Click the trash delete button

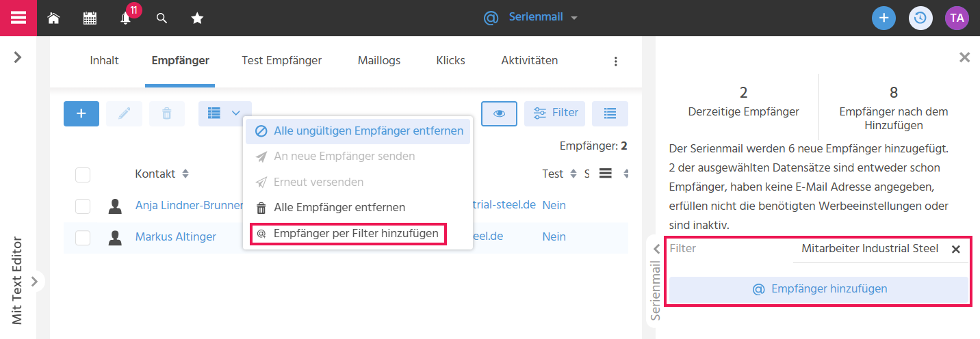click(x=167, y=113)
